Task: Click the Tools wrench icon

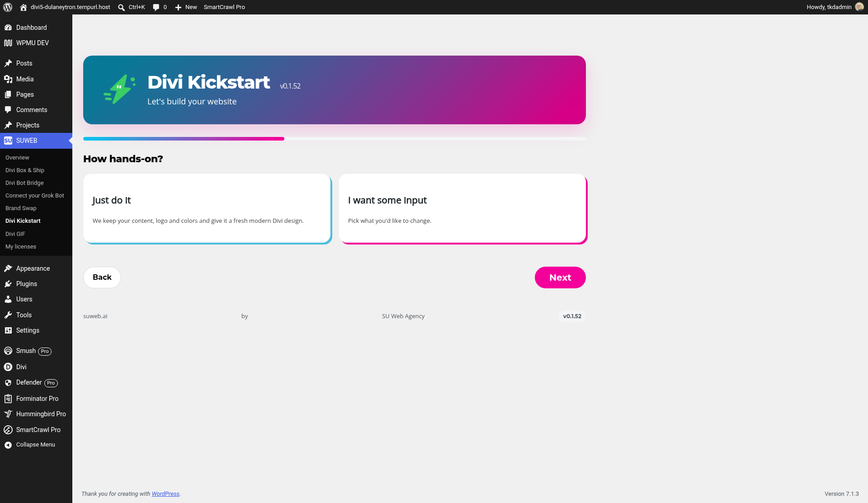Action: pyautogui.click(x=8, y=315)
